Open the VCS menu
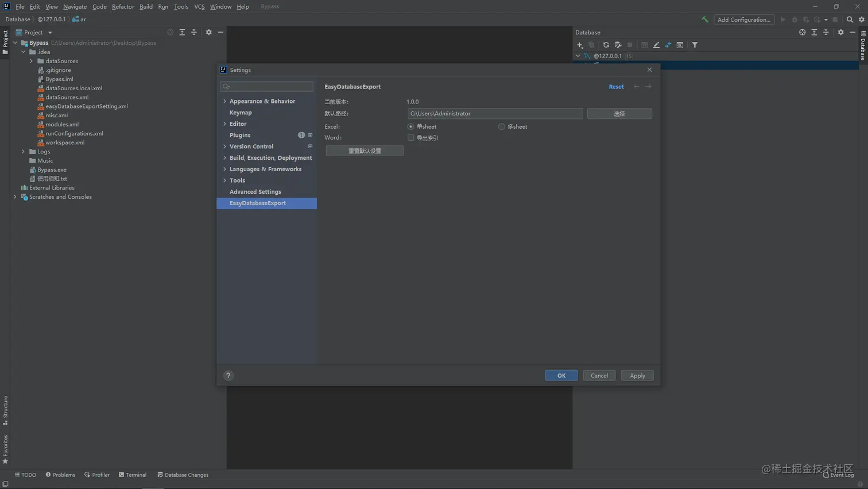This screenshot has width=868, height=489. (x=199, y=6)
